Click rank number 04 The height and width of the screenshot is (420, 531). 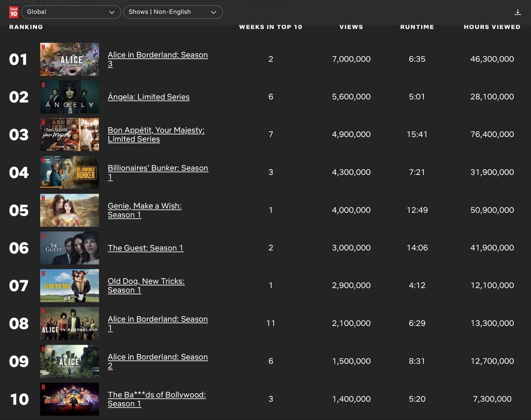click(19, 172)
